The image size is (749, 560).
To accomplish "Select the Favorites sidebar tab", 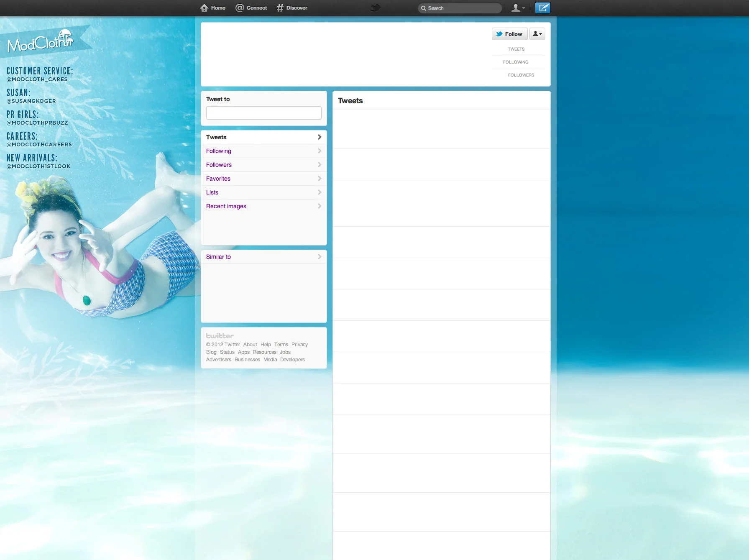I will 264,179.
